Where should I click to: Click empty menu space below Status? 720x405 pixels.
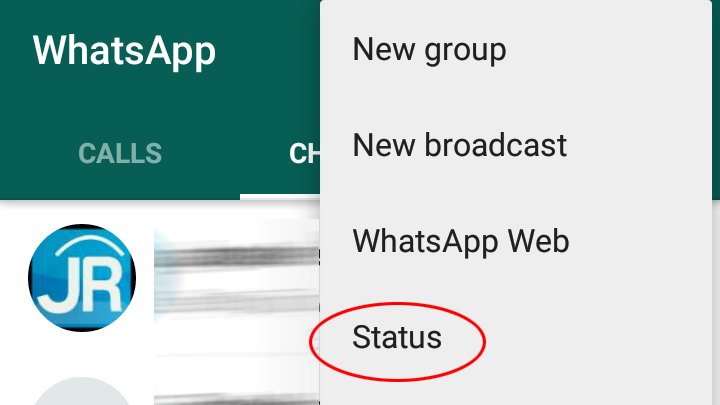(x=515, y=388)
